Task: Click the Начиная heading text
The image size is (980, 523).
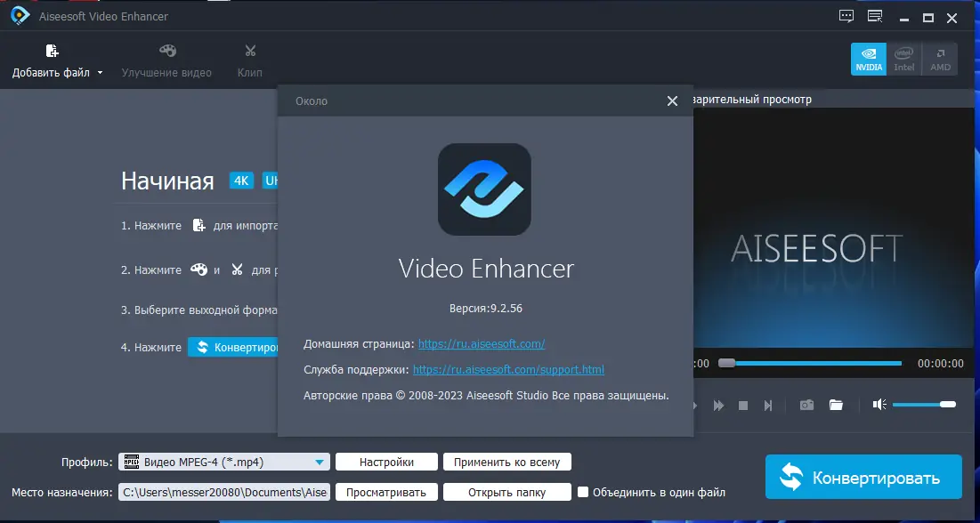Action: click(x=167, y=181)
